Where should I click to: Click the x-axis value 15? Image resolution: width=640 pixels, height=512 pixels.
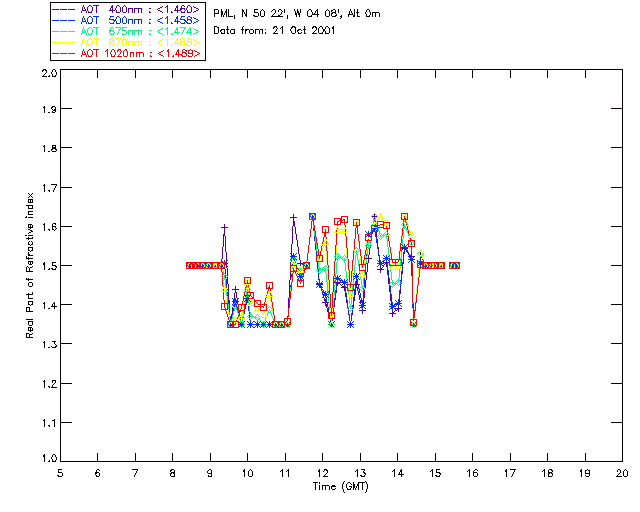[x=435, y=473]
